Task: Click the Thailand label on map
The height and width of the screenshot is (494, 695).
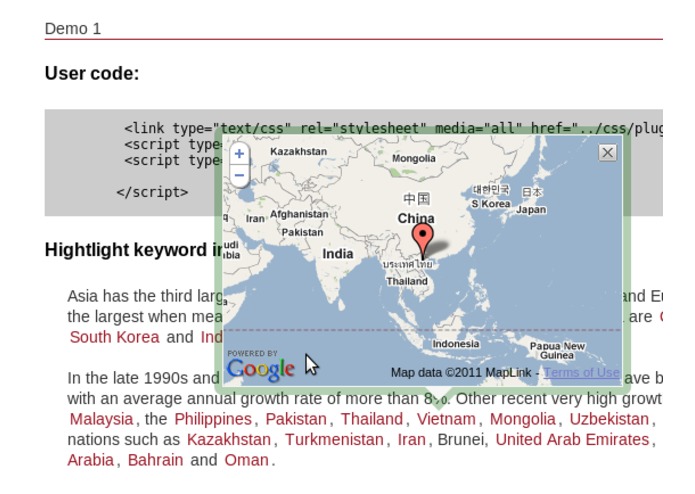Action: (x=407, y=281)
